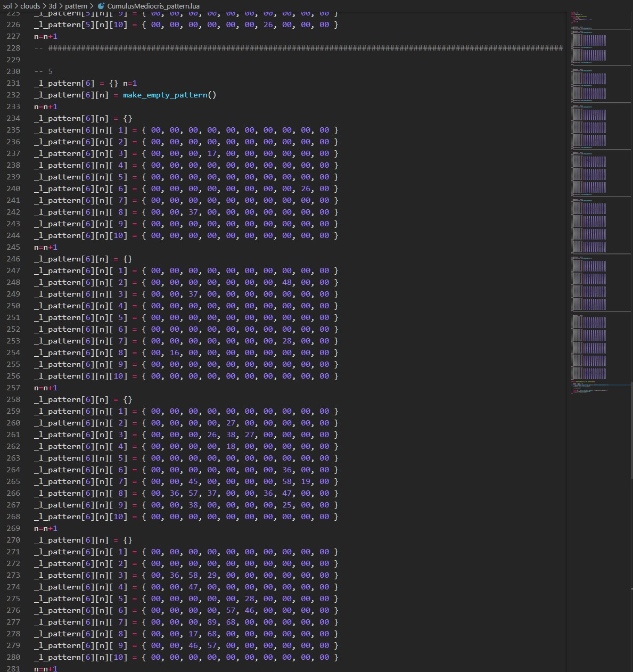633x672 pixels.
Task: Click the value 18 on line 262
Action: pyautogui.click(x=231, y=446)
